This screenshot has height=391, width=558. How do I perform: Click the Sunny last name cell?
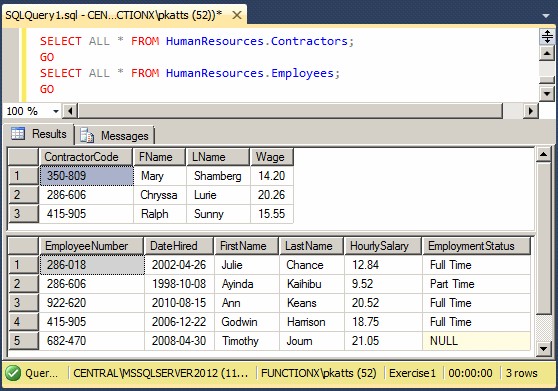pos(218,214)
